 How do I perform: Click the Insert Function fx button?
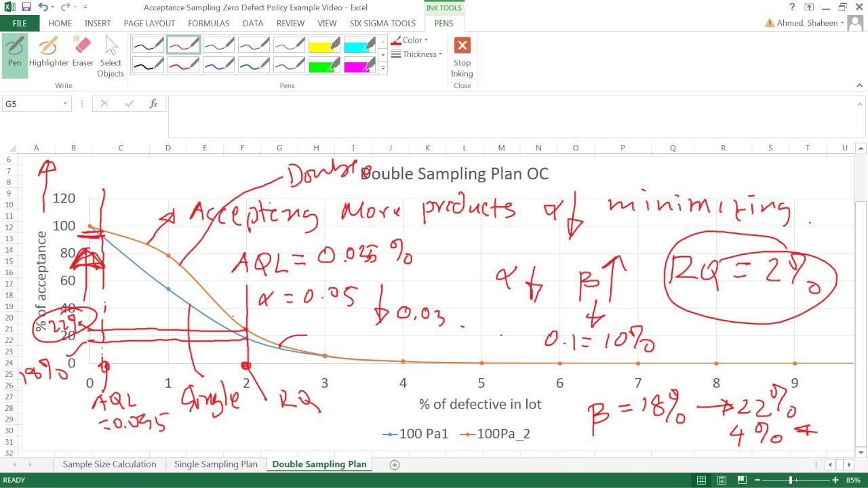coord(153,104)
